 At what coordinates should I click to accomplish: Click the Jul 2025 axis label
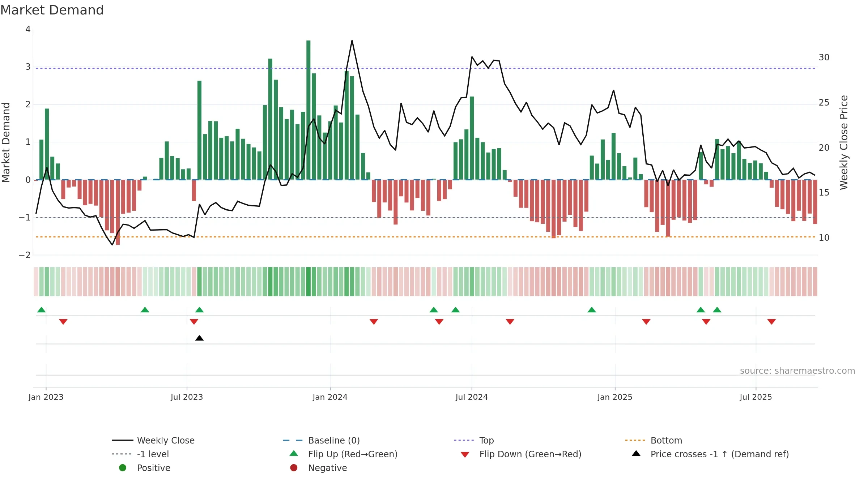tap(756, 397)
